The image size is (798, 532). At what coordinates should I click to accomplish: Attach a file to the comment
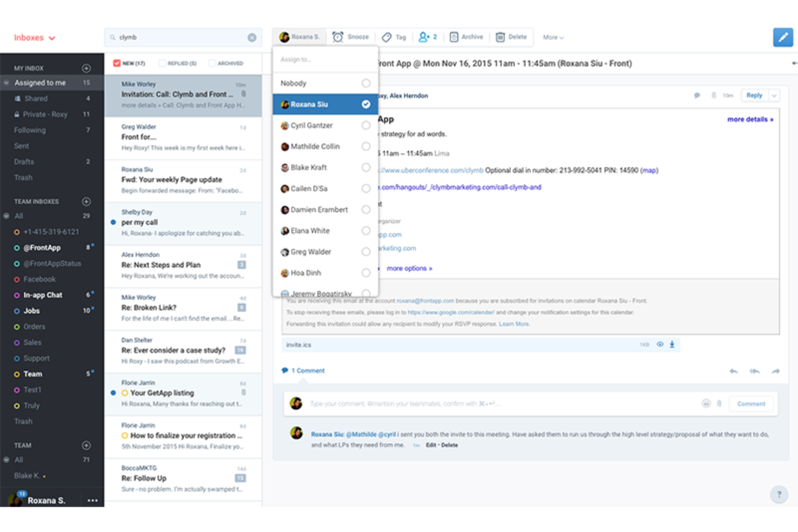coord(719,403)
